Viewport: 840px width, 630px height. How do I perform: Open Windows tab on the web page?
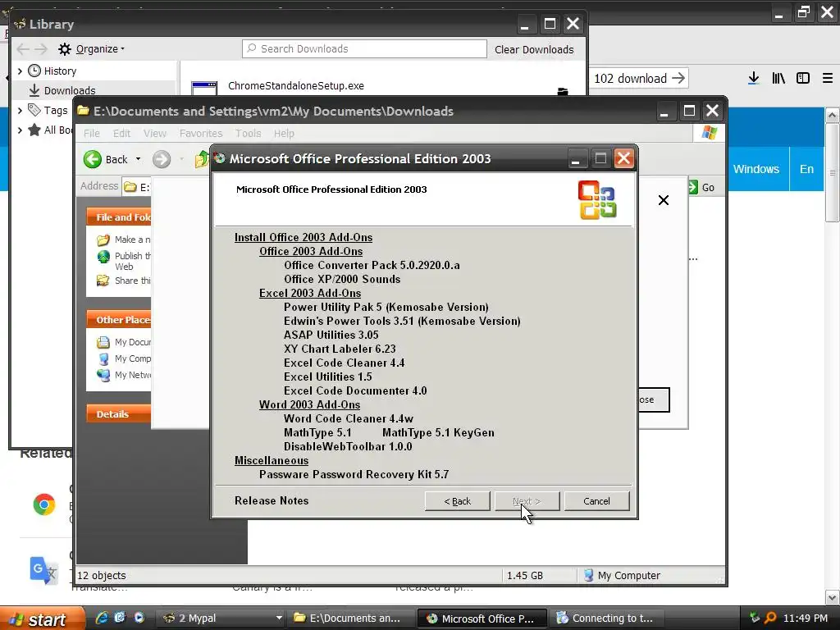[756, 169]
